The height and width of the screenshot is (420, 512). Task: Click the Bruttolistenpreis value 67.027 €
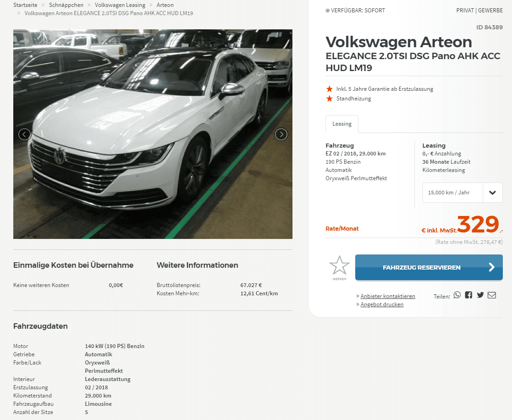251,285
